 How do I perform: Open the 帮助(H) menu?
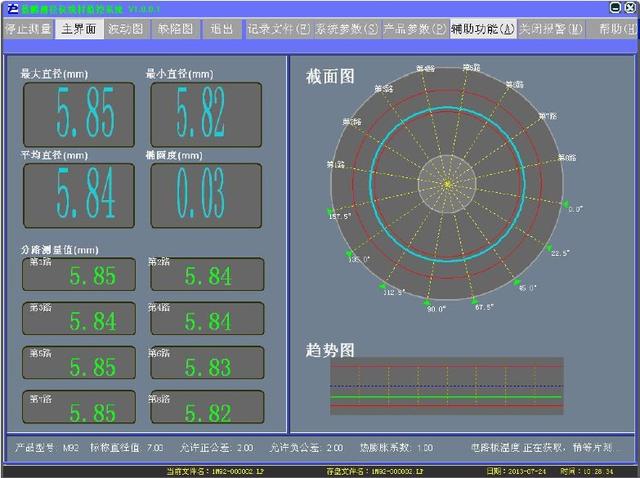614,29
